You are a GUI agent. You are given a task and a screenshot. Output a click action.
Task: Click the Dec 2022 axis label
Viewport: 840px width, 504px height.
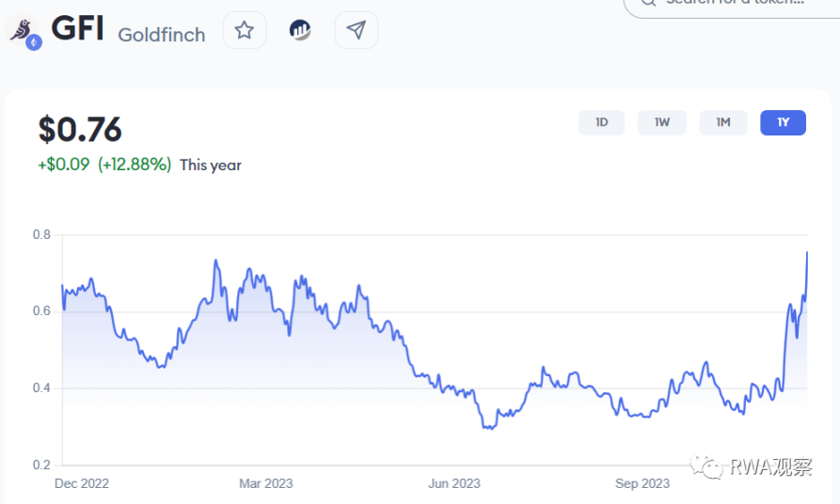82,483
